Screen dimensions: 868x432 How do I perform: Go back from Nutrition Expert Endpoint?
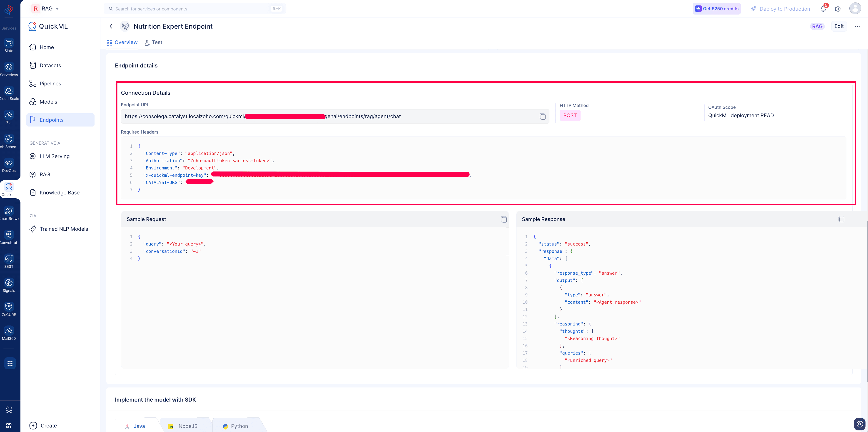click(111, 26)
